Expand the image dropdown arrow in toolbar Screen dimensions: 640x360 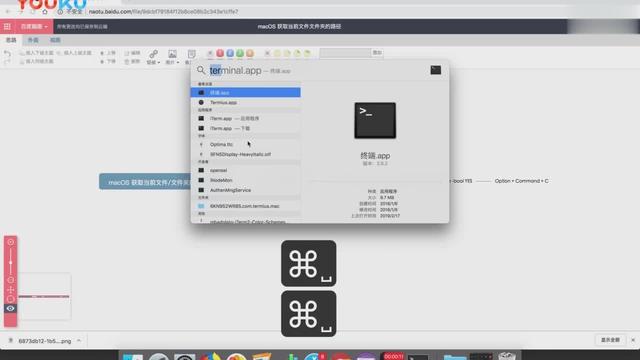(x=178, y=62)
